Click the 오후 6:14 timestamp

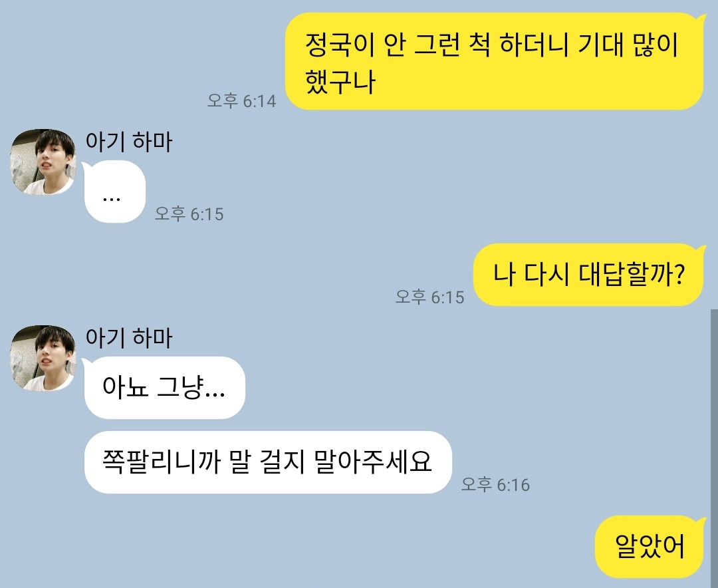pos(241,100)
